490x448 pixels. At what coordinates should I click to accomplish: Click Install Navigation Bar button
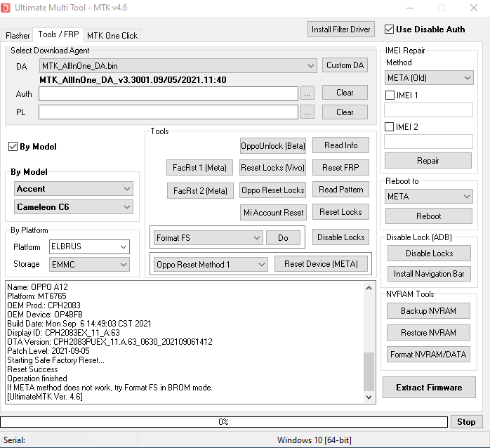pyautogui.click(x=429, y=274)
